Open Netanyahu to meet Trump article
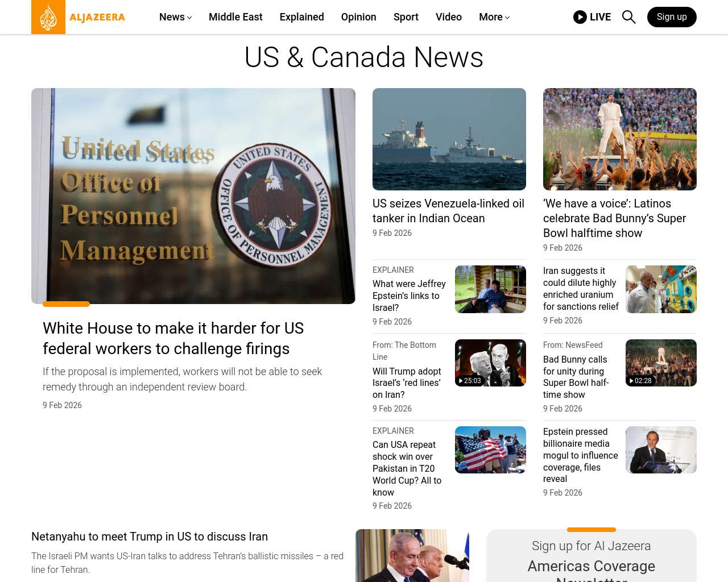This screenshot has width=728, height=582. pos(150,537)
